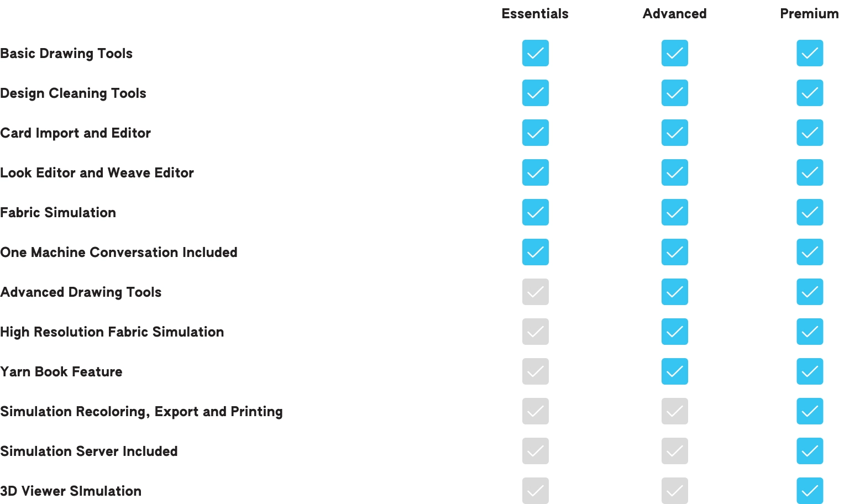Click Advanced checkmark for Look Editor and Weave Editor
The image size is (860, 504).
tap(674, 172)
